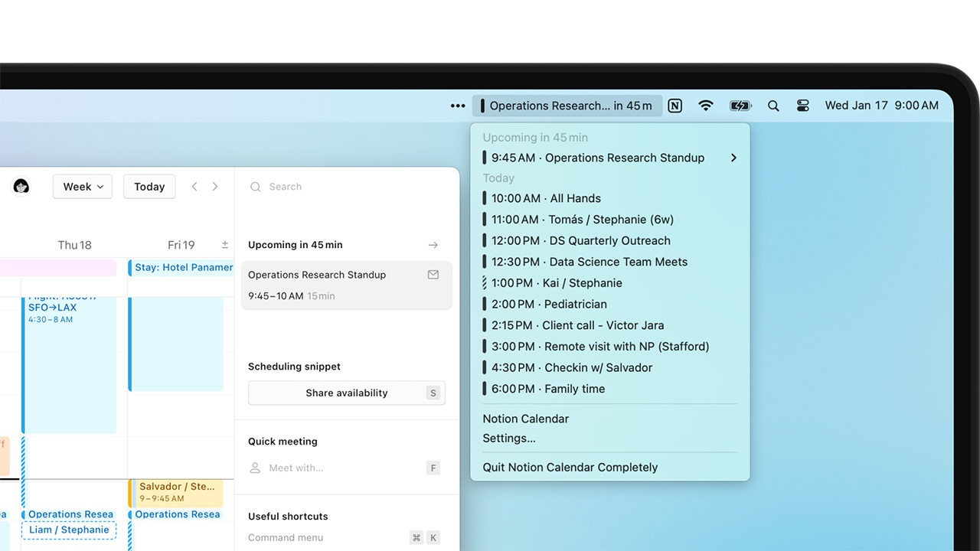
Task: Click the battery charging indicator
Action: click(740, 105)
